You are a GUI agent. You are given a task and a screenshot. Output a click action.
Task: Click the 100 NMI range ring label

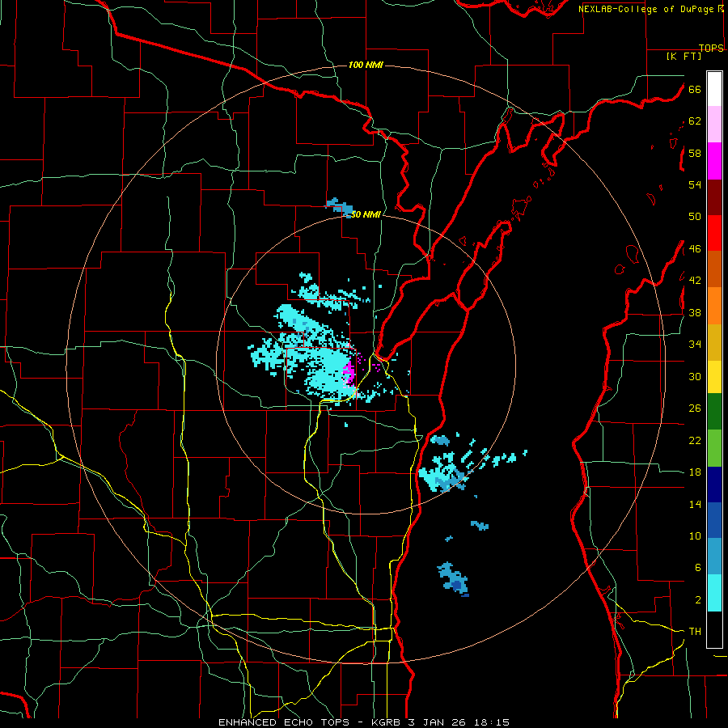point(366,65)
